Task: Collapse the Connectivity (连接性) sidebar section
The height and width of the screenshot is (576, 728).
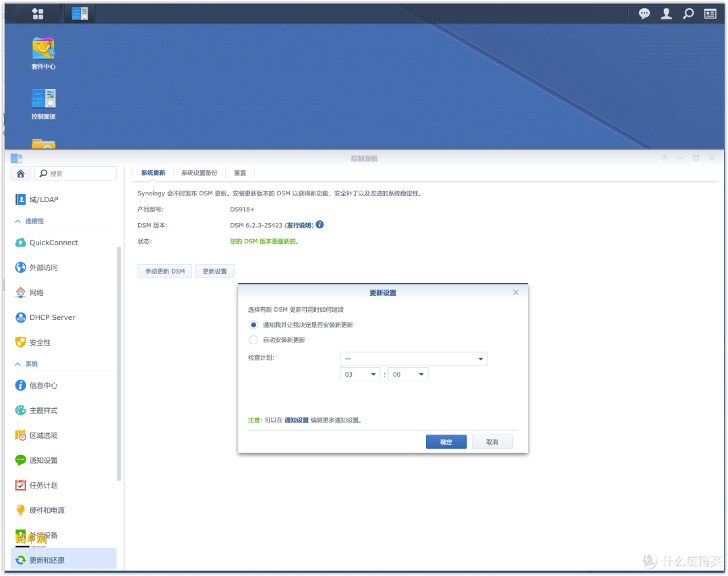Action: pos(18,221)
